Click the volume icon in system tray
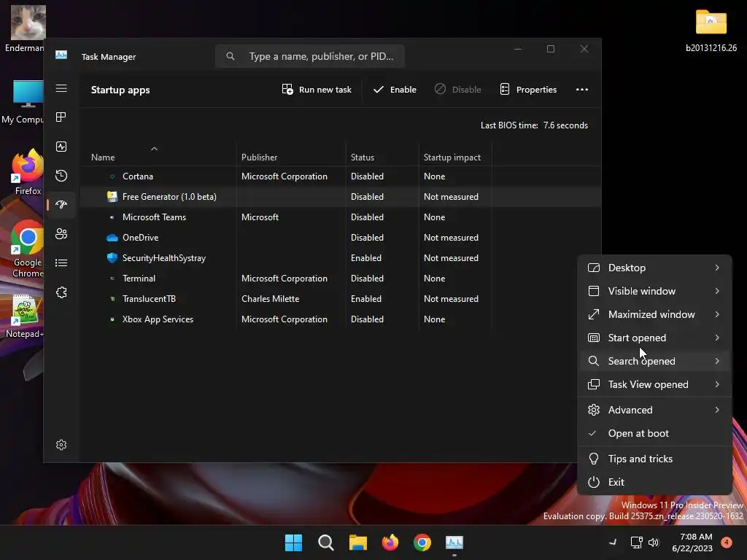 (654, 542)
